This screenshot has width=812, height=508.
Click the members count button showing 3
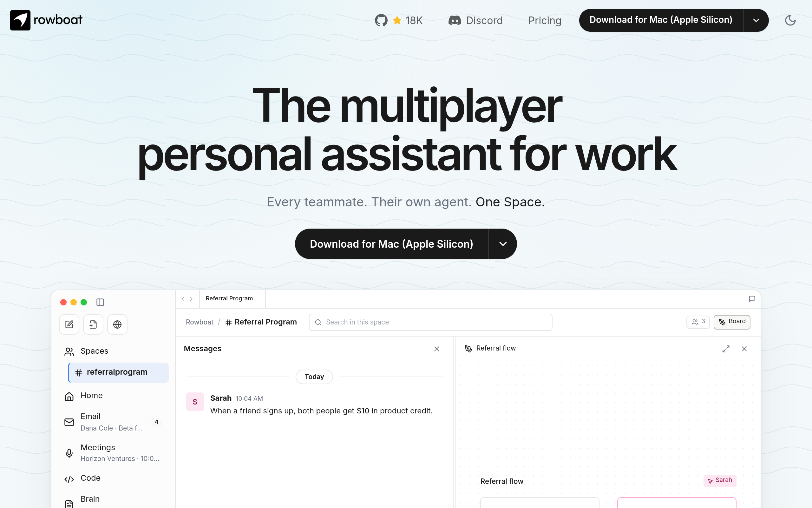coord(698,322)
